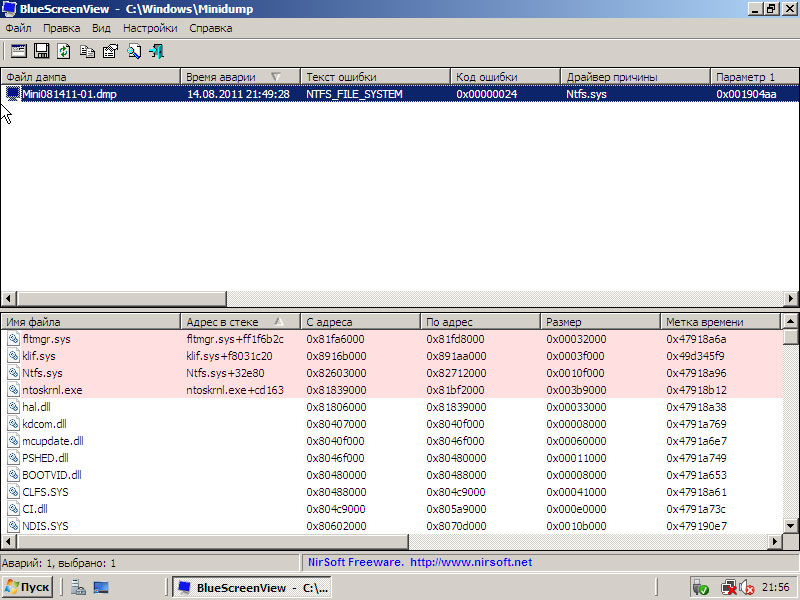Click the lower pane scroll down arrow
Screen dimensions: 800x600
pos(791,526)
